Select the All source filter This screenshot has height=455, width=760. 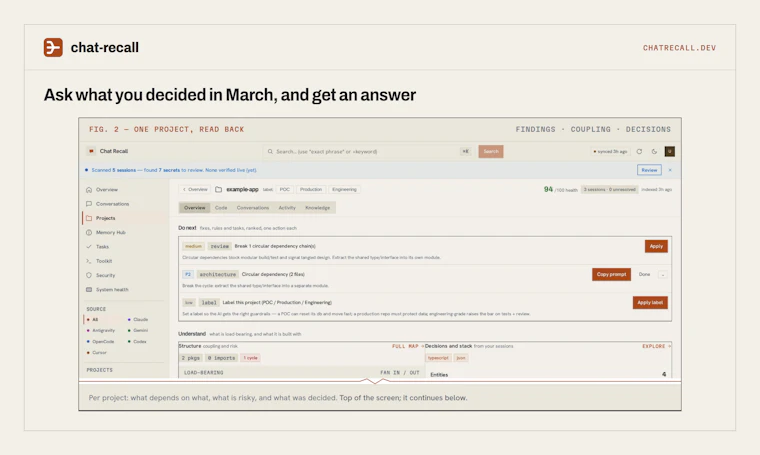click(93, 320)
